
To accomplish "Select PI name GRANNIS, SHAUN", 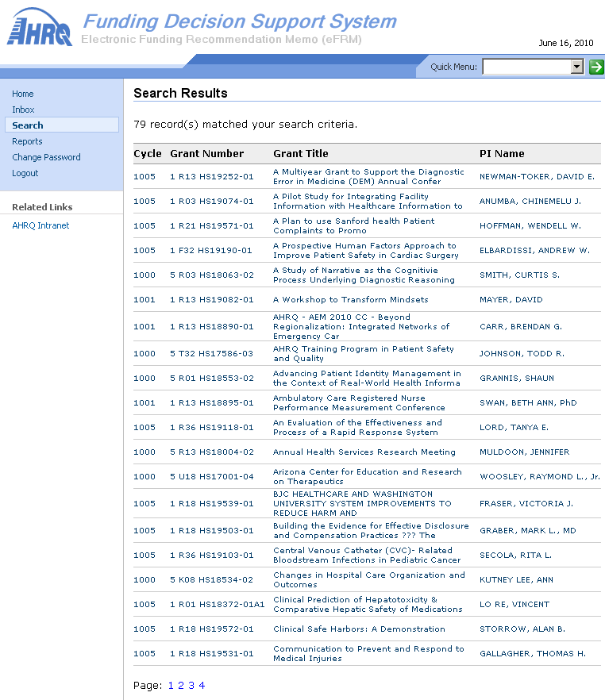I will (x=517, y=378).
